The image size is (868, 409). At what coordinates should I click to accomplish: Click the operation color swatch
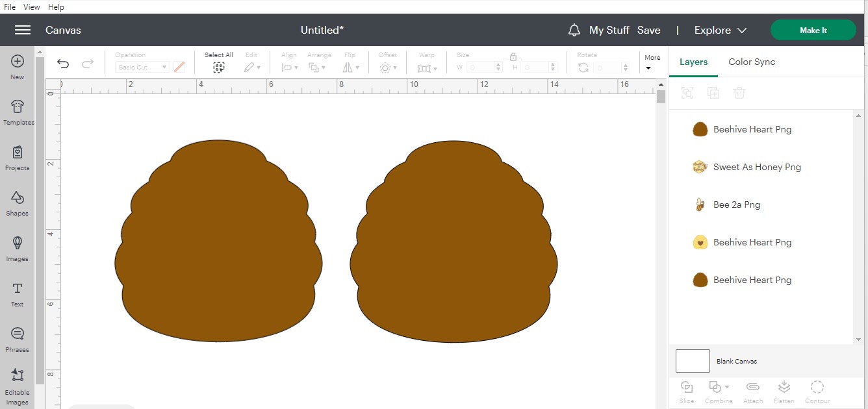(179, 67)
